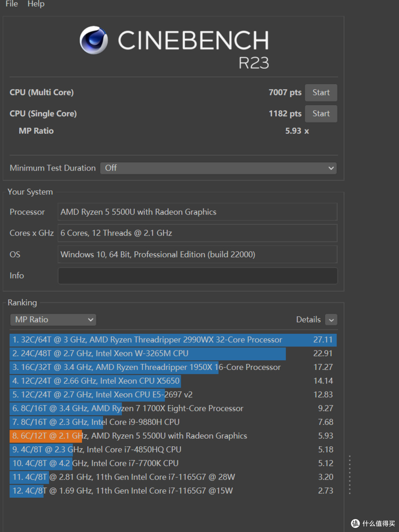Click the CPU (Multi Core) label
Image resolution: width=399 pixels, height=532 pixels.
click(x=41, y=92)
